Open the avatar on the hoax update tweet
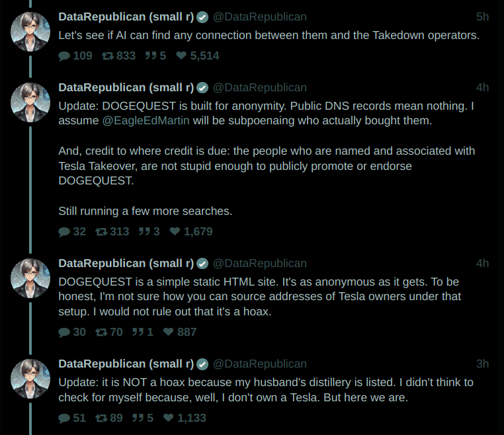Viewport: 504px width, 435px height. point(30,379)
